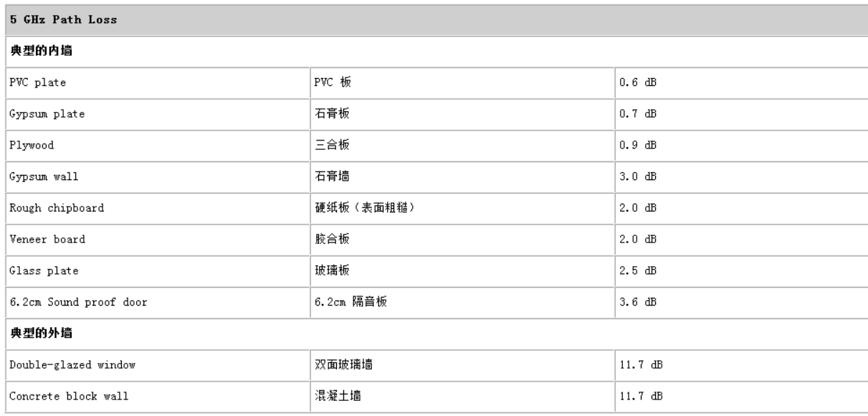Select the 2.5 dB value

click(x=638, y=270)
